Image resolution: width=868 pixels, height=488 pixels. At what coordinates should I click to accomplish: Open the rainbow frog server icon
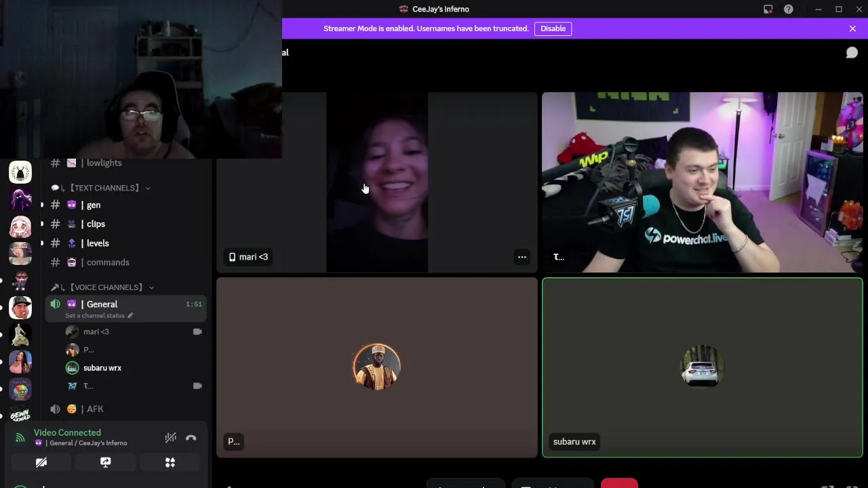click(20, 389)
